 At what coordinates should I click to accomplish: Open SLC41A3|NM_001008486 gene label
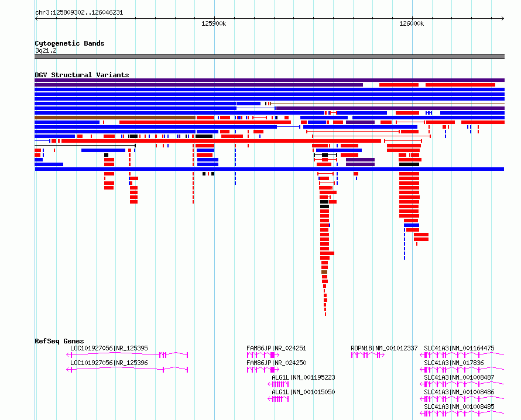coord(459,392)
